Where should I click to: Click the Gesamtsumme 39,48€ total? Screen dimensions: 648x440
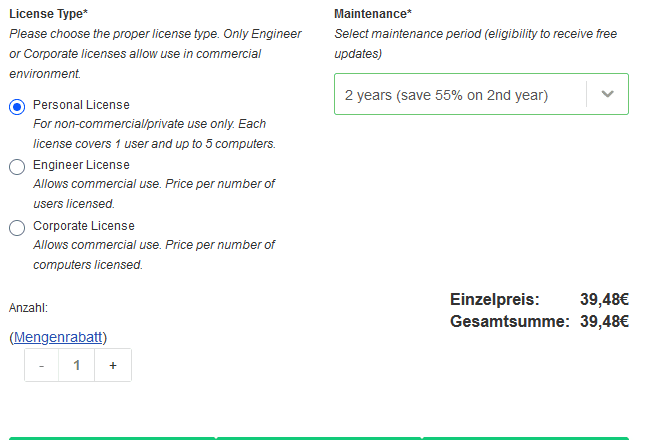coord(604,321)
